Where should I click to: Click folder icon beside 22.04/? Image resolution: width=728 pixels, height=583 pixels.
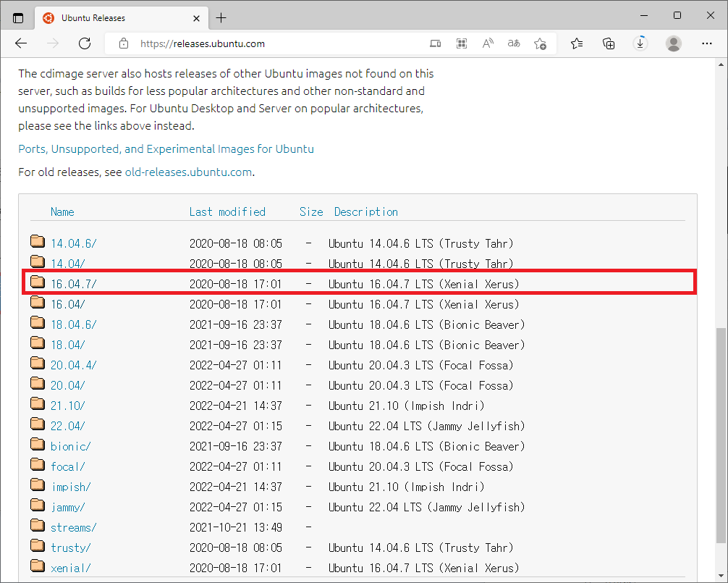(x=38, y=424)
